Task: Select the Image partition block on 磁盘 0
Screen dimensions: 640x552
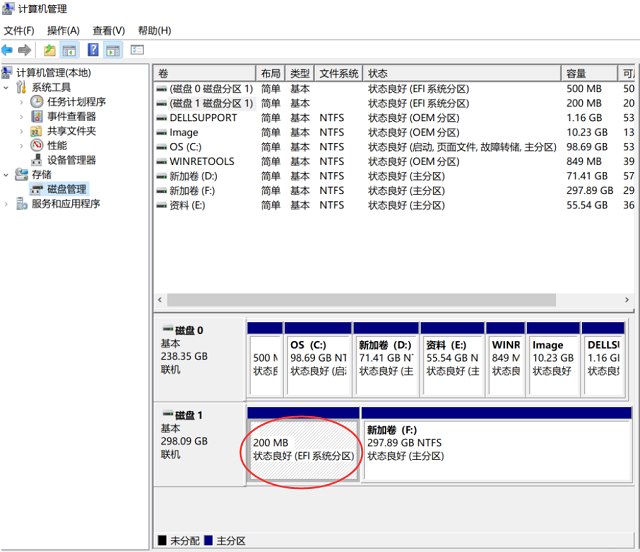Action: 553,359
